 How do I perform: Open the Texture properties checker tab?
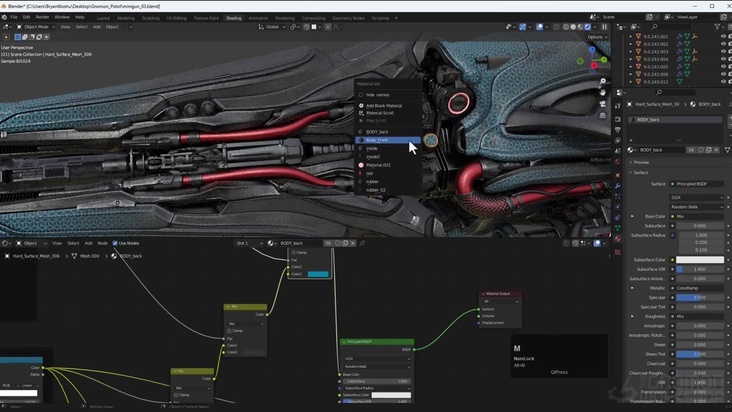click(x=618, y=252)
